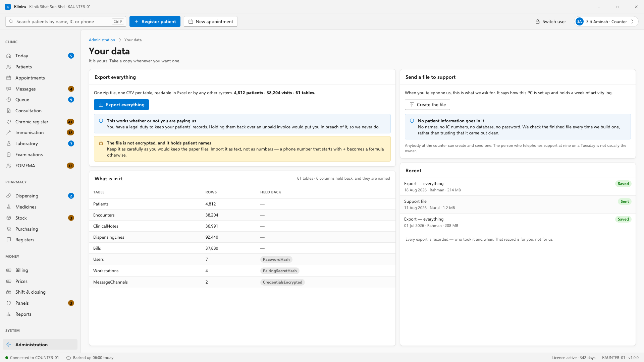Select the MessageChannels table row

click(x=242, y=282)
